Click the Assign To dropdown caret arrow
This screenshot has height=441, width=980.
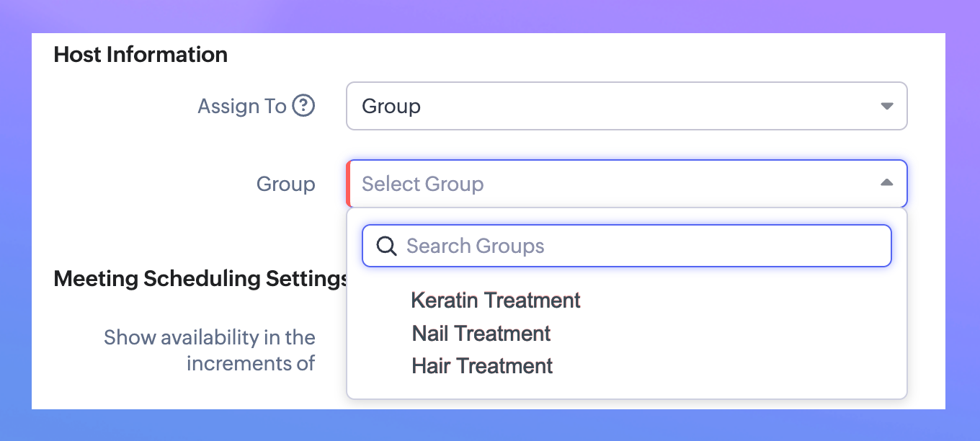(887, 106)
